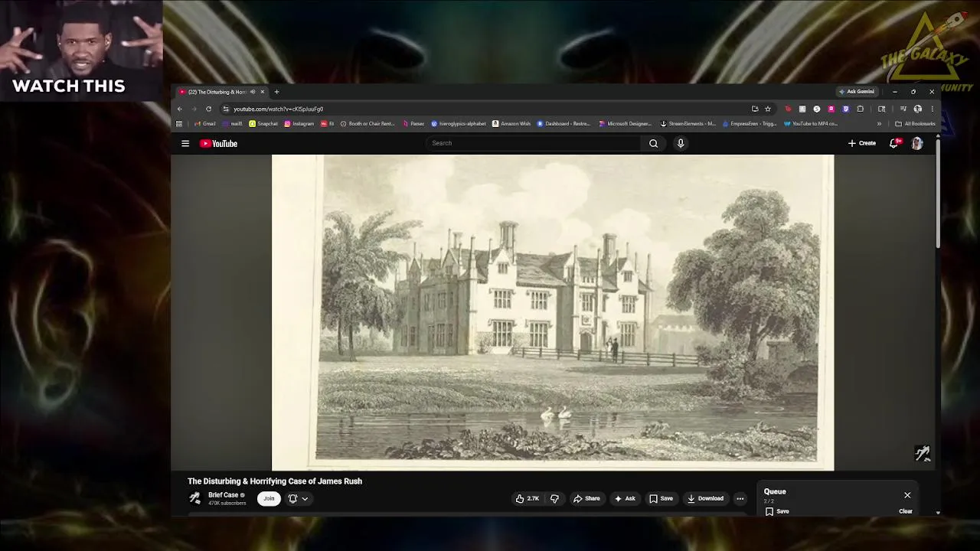The height and width of the screenshot is (551, 980).
Task: Click the Create button
Action: 862,143
